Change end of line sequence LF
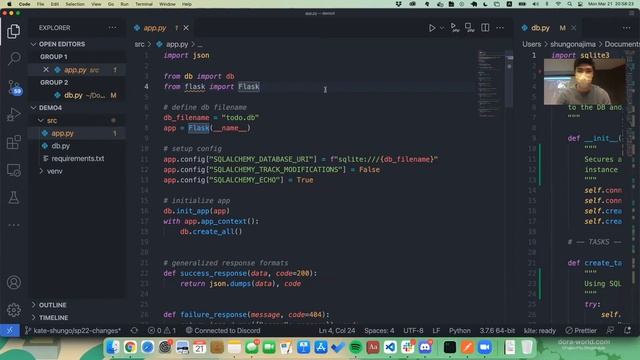The image size is (640, 360). (x=436, y=330)
